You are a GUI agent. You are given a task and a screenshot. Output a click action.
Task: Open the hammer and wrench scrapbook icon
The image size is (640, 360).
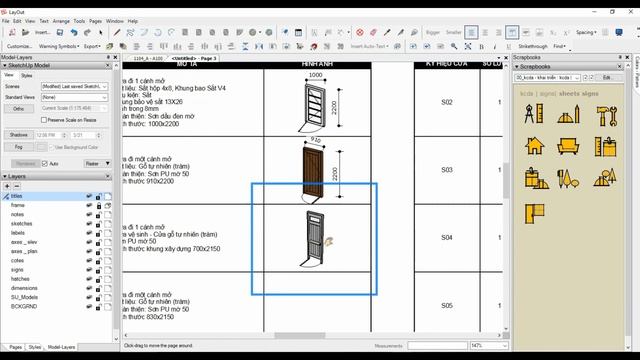point(606,116)
